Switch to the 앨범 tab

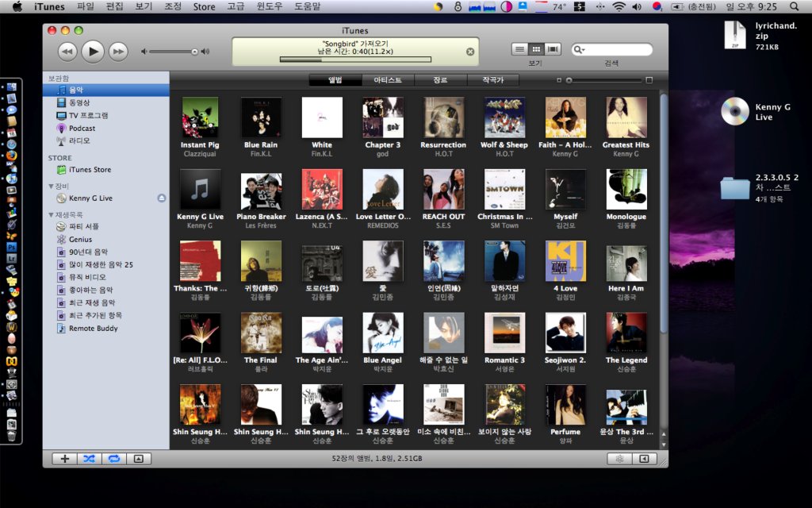pyautogui.click(x=335, y=80)
